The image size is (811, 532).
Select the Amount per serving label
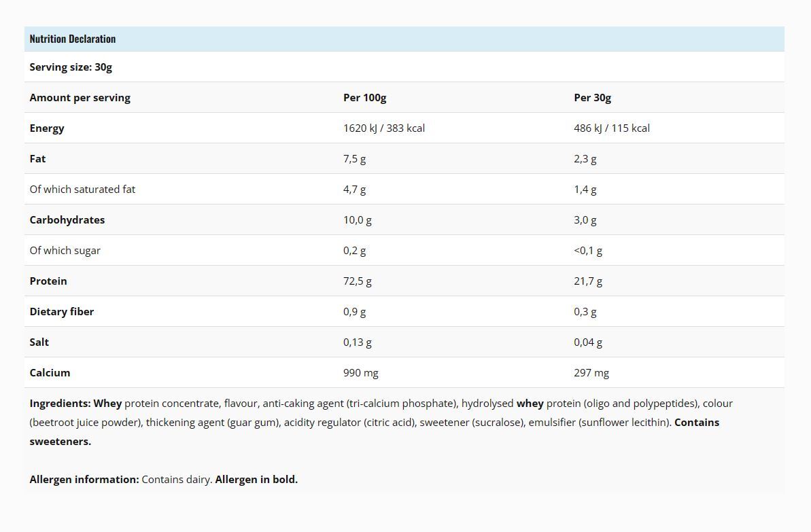[80, 98]
